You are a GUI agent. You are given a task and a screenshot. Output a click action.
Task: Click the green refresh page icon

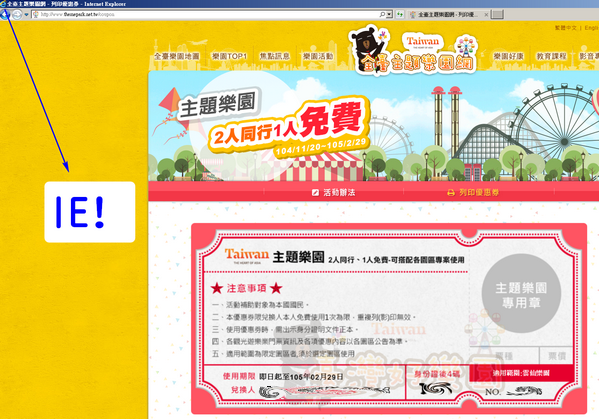point(400,15)
